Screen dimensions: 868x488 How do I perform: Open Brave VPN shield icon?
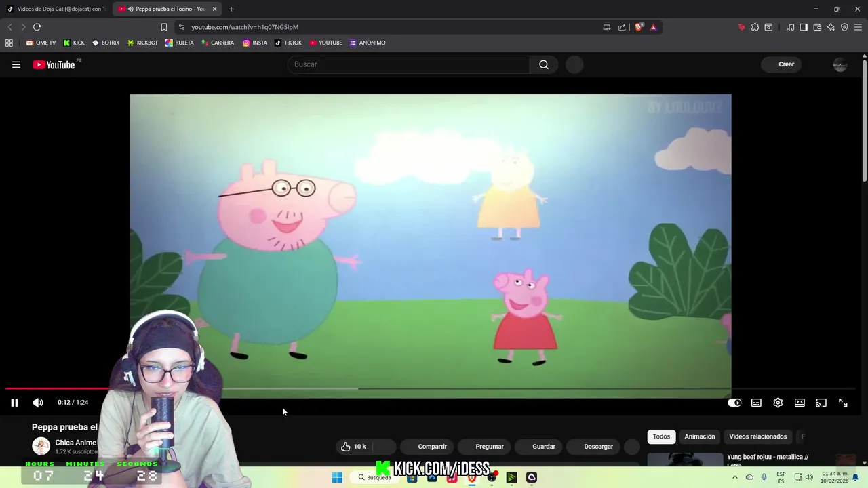coord(844,27)
